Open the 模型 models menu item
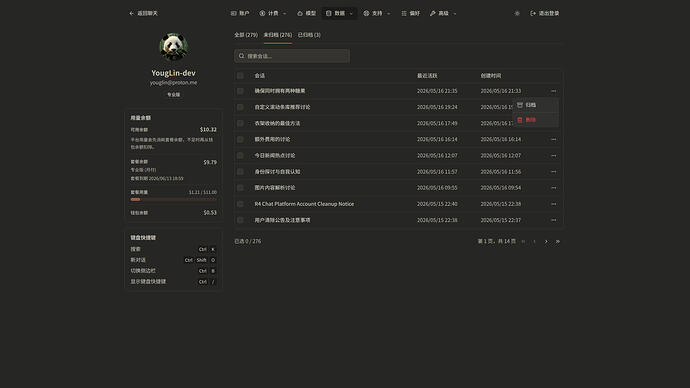Image resolution: width=690 pixels, height=388 pixels. click(x=307, y=13)
